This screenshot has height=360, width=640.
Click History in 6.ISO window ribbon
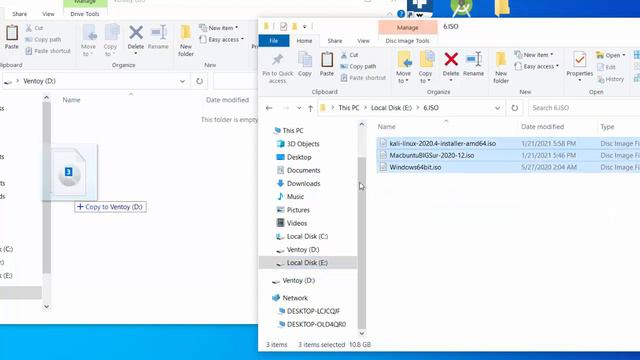611,79
